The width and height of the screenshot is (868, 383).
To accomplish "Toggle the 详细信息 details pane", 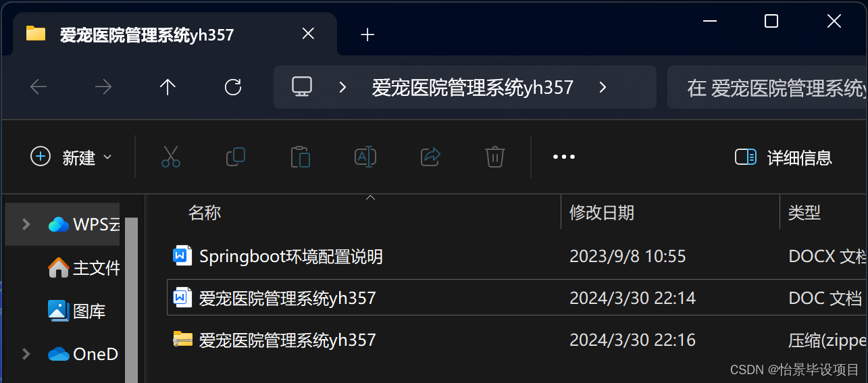I will click(x=784, y=157).
